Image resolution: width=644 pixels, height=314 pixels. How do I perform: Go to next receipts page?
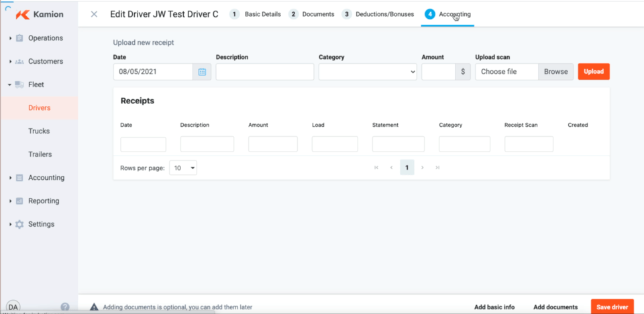point(422,167)
